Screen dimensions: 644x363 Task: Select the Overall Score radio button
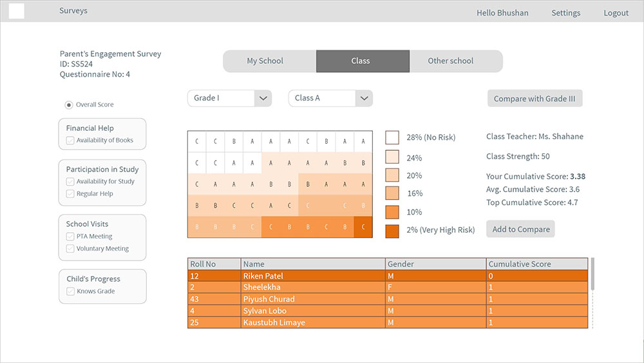coord(69,105)
